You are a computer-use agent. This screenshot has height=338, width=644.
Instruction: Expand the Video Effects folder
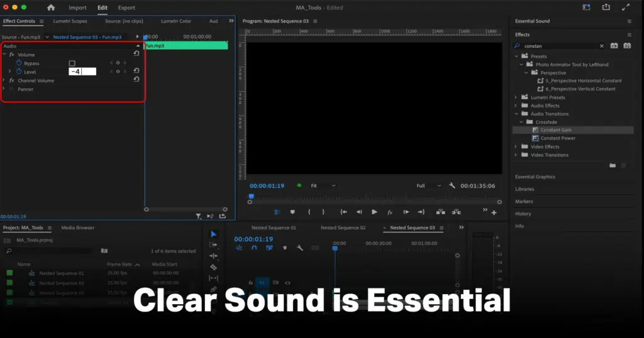[516, 146]
